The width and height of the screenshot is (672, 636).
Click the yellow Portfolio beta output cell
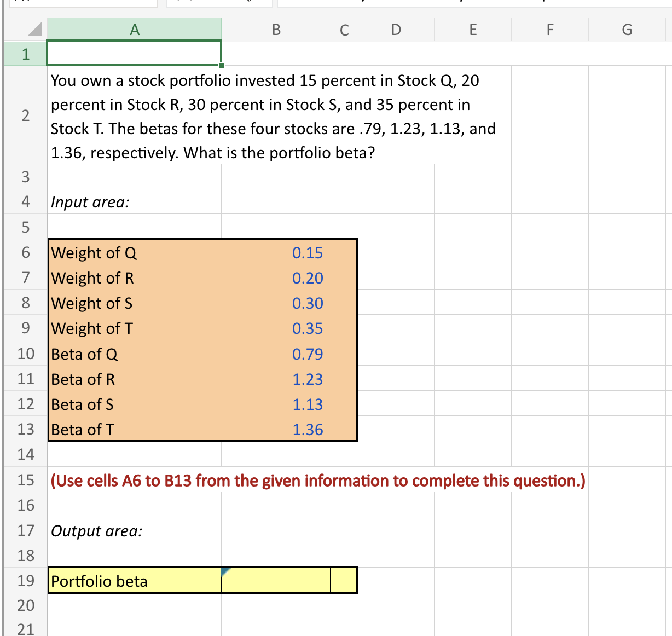[x=276, y=580]
